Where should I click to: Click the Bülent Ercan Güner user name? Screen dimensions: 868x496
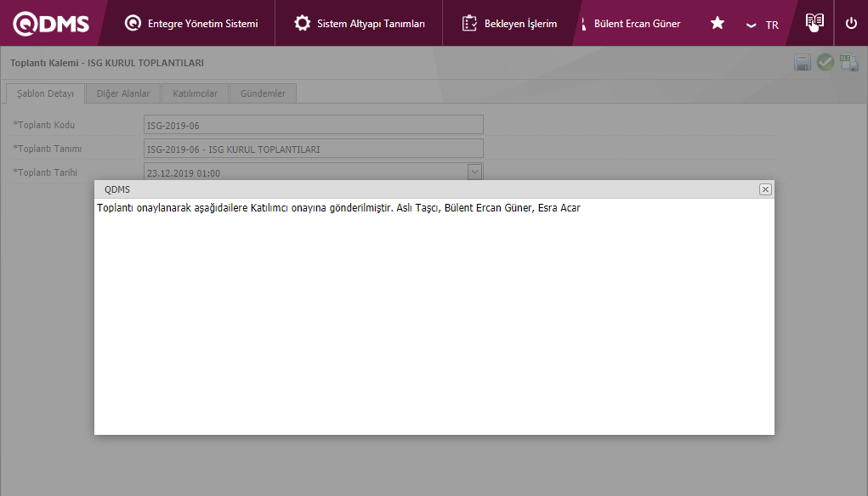tap(637, 24)
